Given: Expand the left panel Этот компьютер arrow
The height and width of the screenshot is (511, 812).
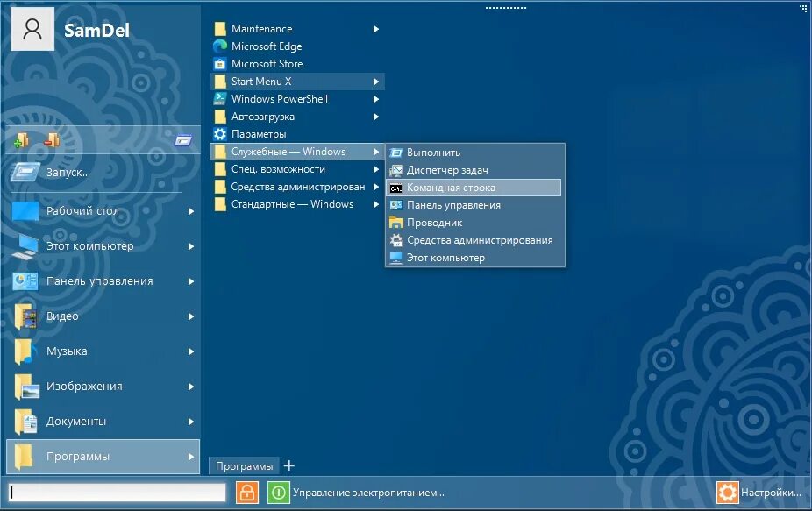Looking at the screenshot, I should coord(191,246).
